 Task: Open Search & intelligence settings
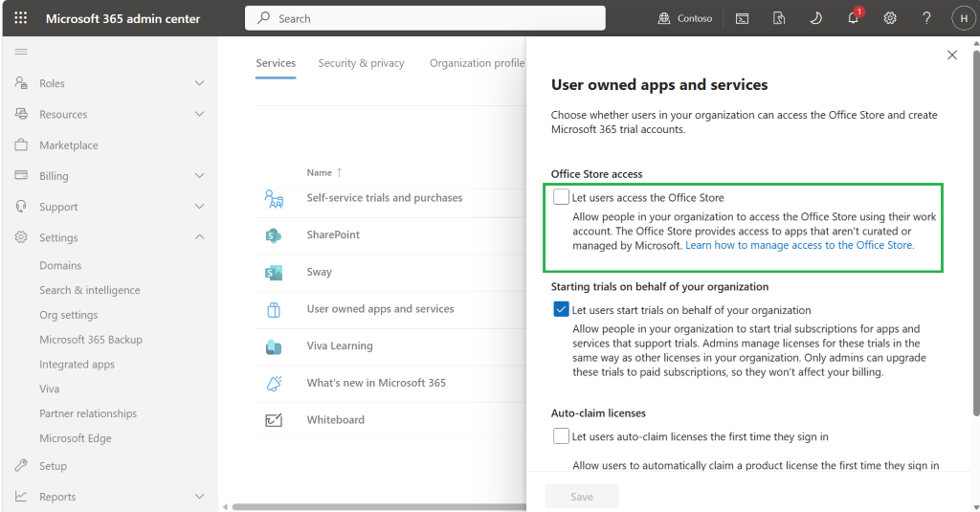click(90, 290)
